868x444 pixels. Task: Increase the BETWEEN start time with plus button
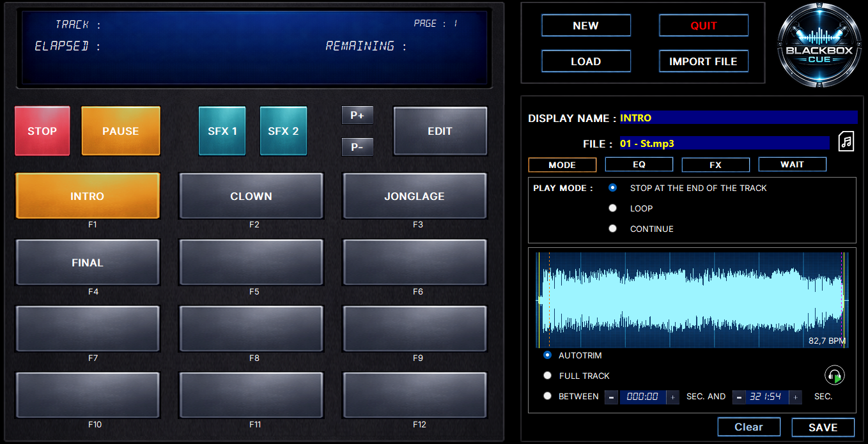pyautogui.click(x=672, y=397)
